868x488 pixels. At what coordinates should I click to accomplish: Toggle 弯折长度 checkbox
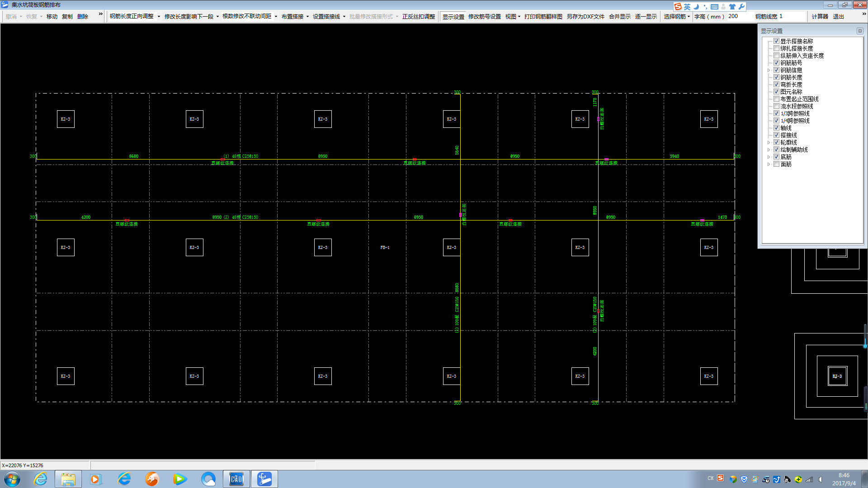pyautogui.click(x=776, y=84)
